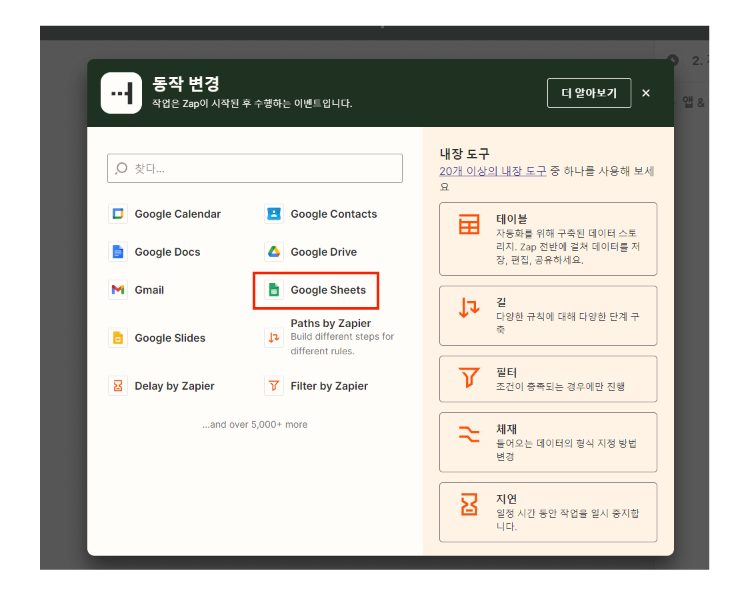Select the Delay by Zapier label
Screen dimensions: 742x599
coord(175,386)
